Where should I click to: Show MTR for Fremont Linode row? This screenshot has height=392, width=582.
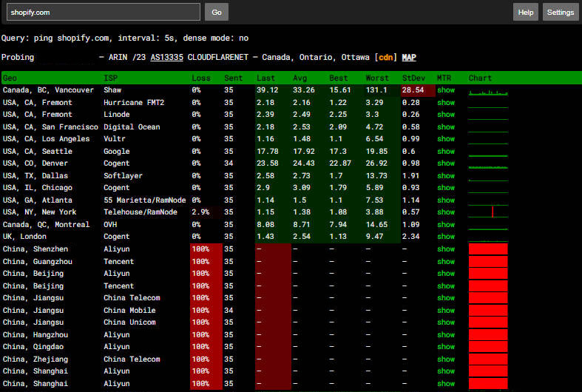point(445,115)
